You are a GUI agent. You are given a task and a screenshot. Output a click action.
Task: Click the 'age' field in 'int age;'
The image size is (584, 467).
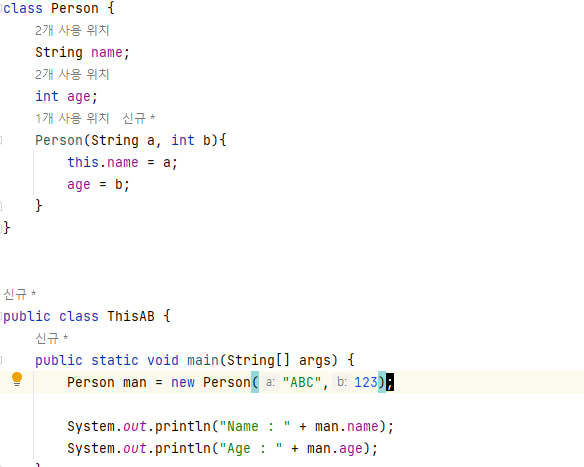tap(79, 96)
